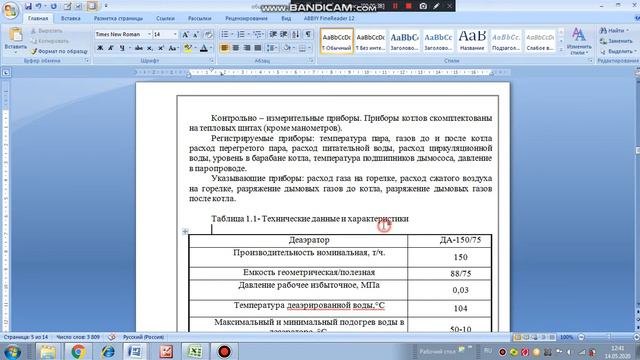Click Replace (Заменить) button

(616, 41)
